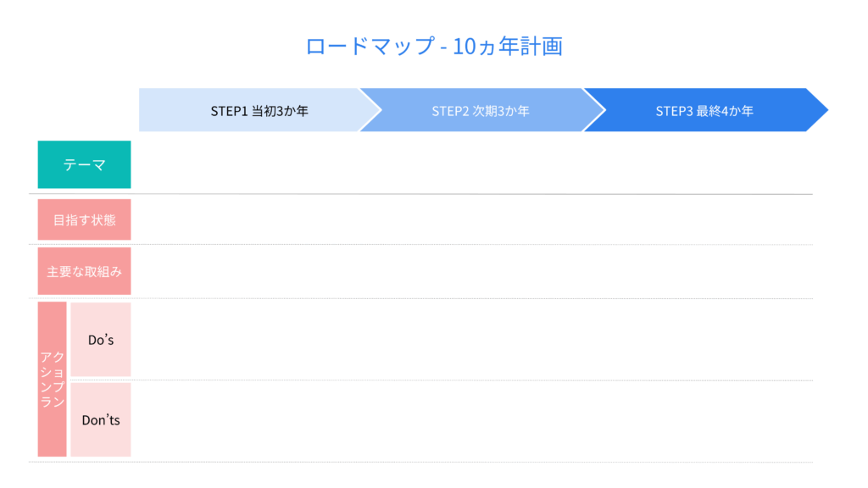This screenshot has width=868, height=488.
Task: Click the 主要な取組み cell under STEP3
Action: (x=699, y=271)
